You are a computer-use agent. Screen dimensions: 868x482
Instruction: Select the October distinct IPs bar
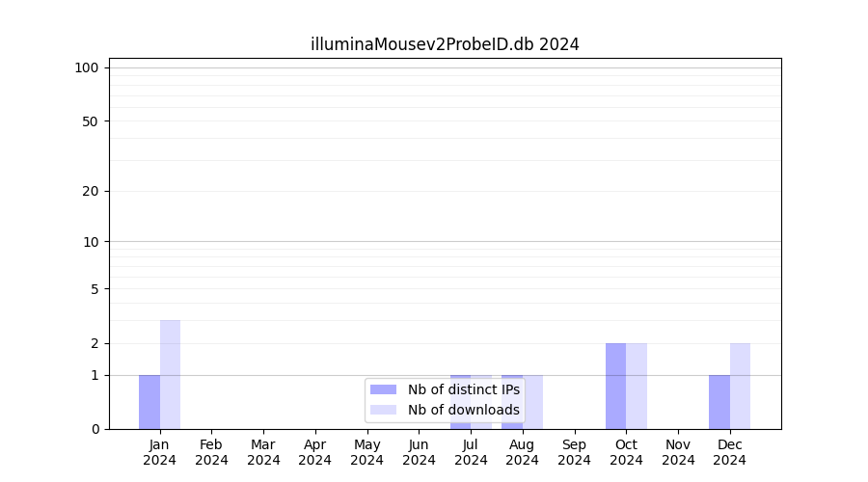coord(615,386)
